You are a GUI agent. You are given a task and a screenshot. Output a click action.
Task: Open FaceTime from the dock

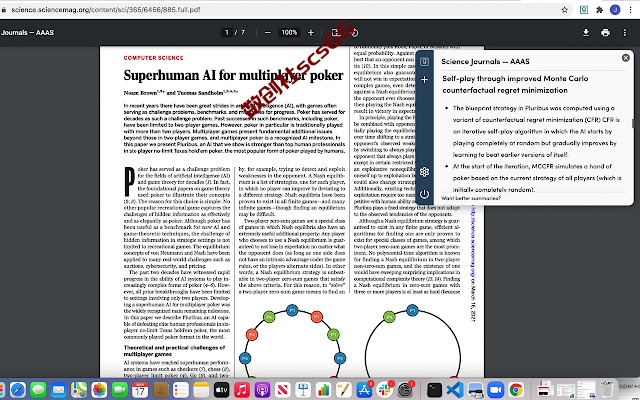click(120, 390)
